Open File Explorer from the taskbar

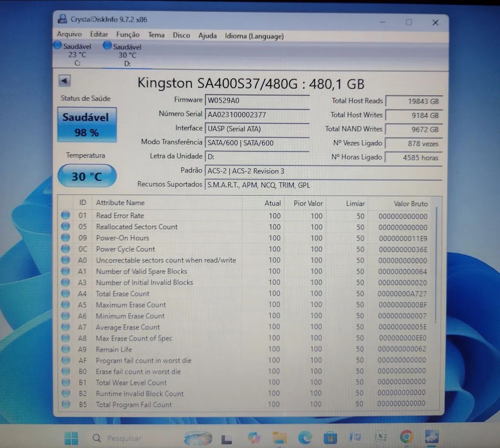(279, 437)
